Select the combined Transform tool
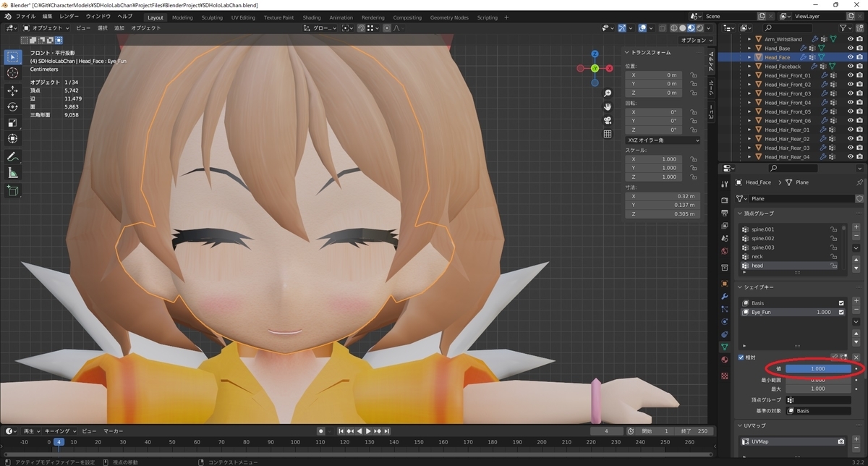 tap(12, 139)
